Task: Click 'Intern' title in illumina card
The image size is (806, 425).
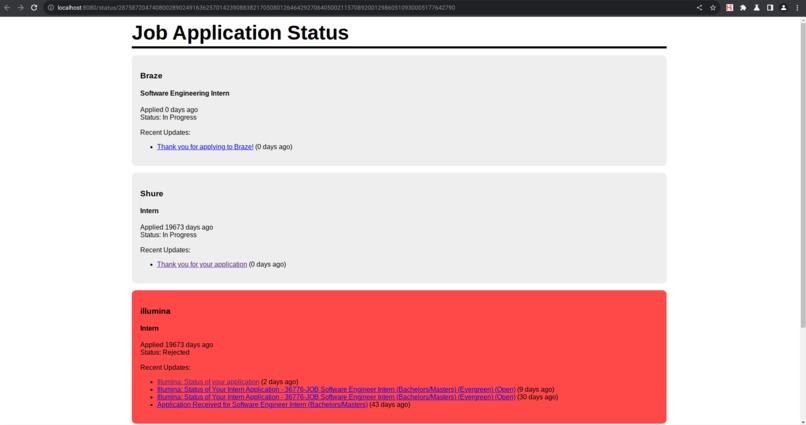Action: click(x=149, y=328)
